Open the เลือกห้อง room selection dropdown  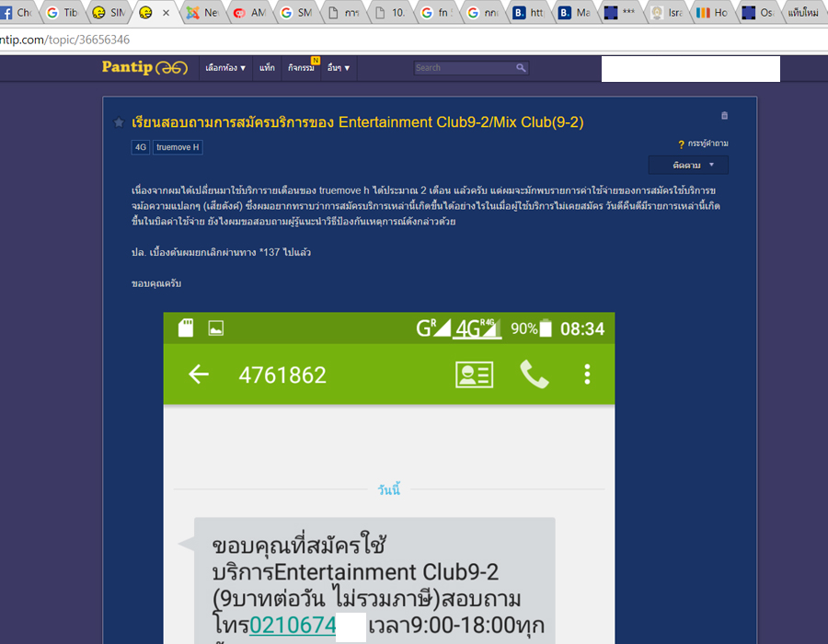(x=225, y=68)
